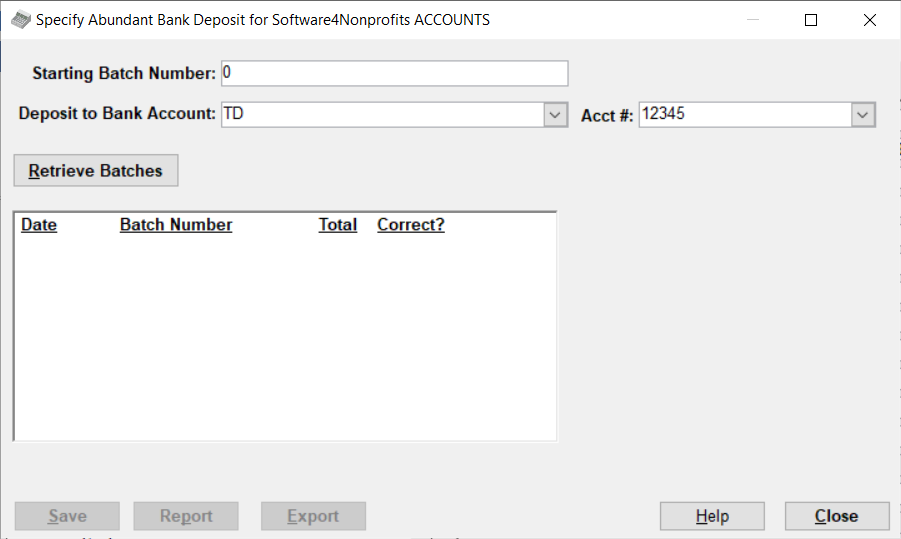Click the Retrieve Batches button
The image size is (901, 539).
click(x=96, y=171)
